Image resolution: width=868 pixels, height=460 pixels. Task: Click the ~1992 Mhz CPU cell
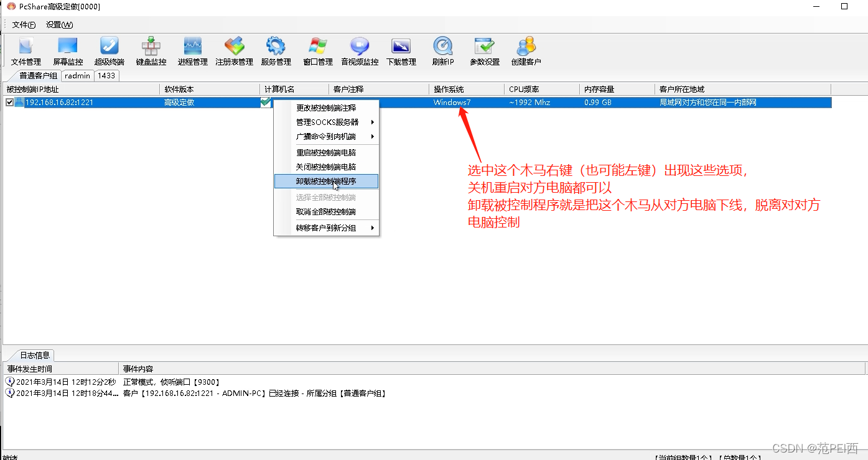point(530,103)
